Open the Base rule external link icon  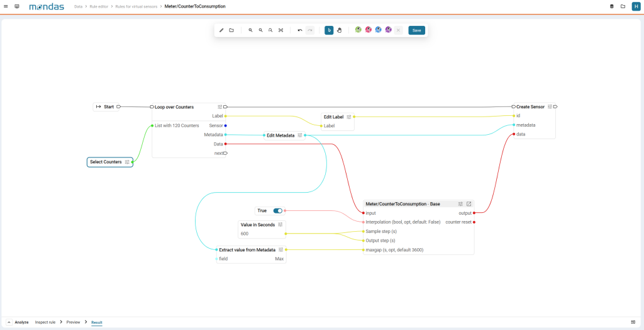(469, 204)
